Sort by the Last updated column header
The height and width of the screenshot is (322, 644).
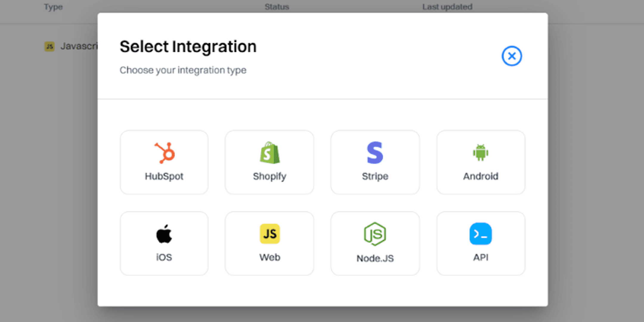coord(447,7)
